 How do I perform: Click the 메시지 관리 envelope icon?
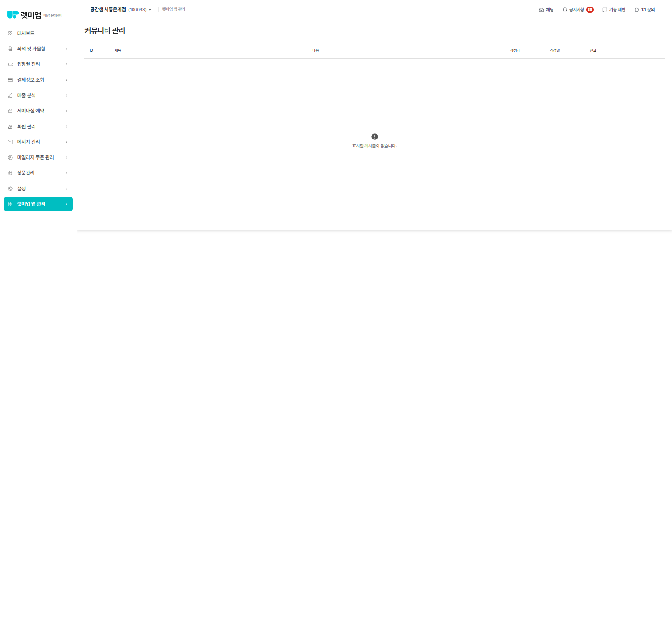point(10,142)
